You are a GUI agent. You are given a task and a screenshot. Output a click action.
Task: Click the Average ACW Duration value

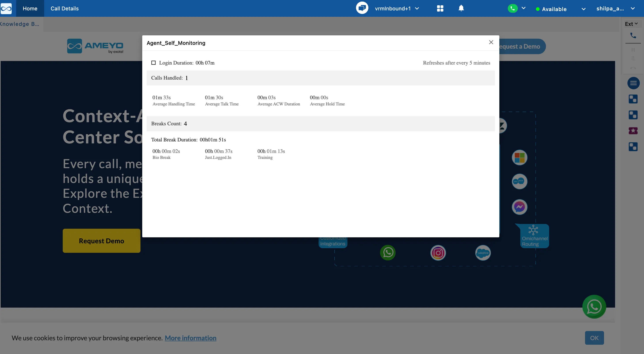(267, 97)
